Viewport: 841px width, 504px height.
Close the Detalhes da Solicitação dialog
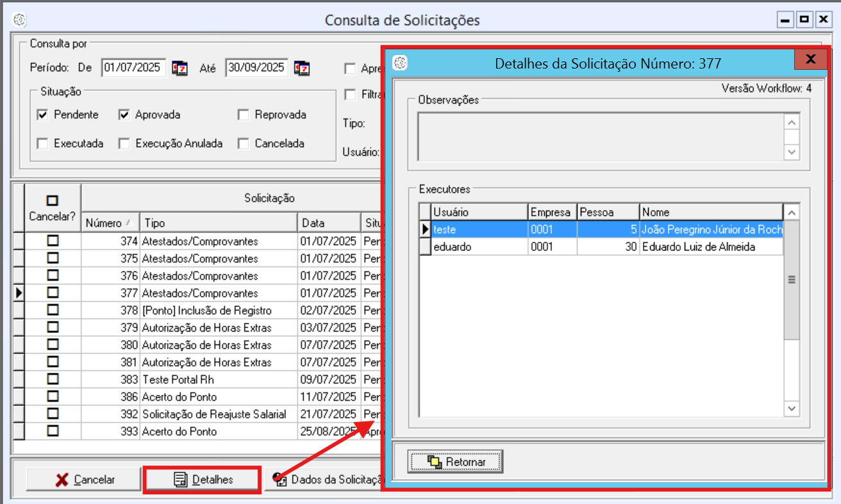click(811, 60)
